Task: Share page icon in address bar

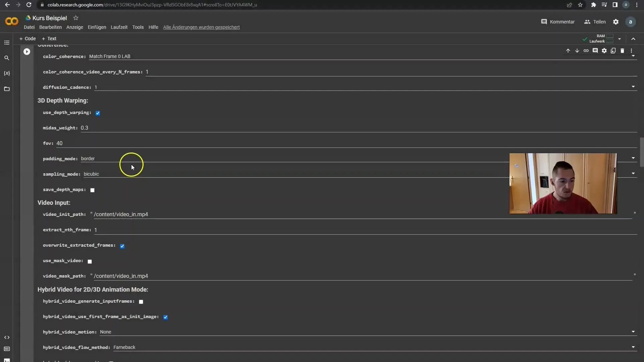Action: point(570,5)
